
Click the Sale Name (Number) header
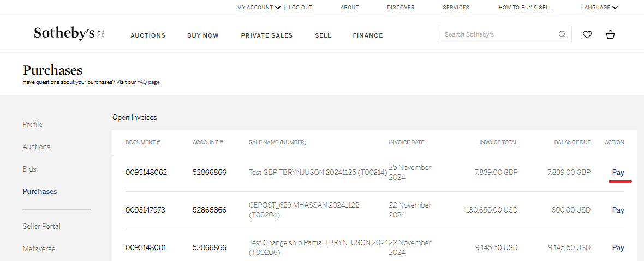coord(278,143)
